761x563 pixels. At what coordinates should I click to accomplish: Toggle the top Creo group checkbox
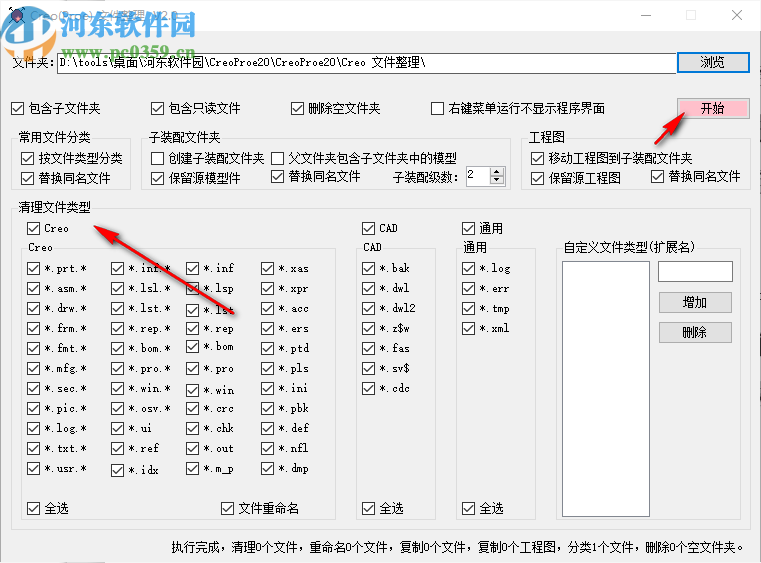click(33, 228)
